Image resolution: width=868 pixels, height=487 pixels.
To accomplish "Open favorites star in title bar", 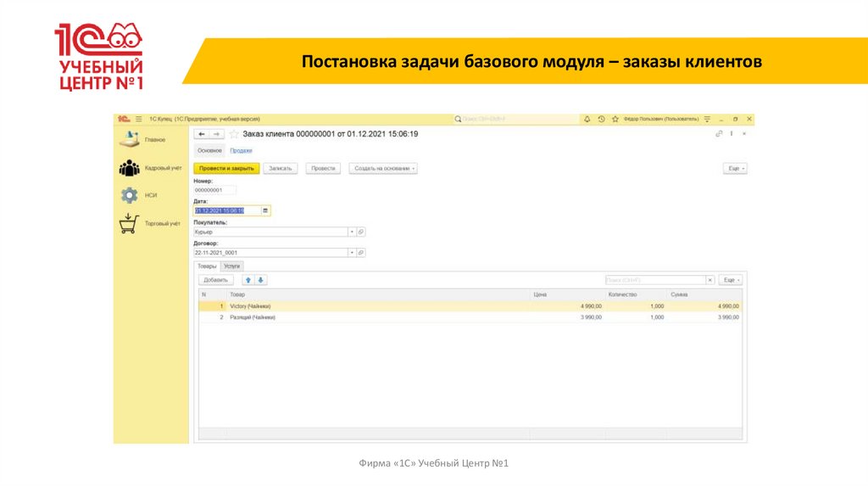I will click(615, 119).
